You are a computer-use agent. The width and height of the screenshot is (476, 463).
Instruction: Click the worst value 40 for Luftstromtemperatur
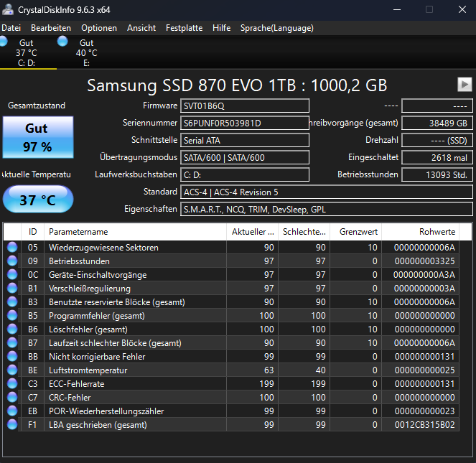(x=321, y=370)
